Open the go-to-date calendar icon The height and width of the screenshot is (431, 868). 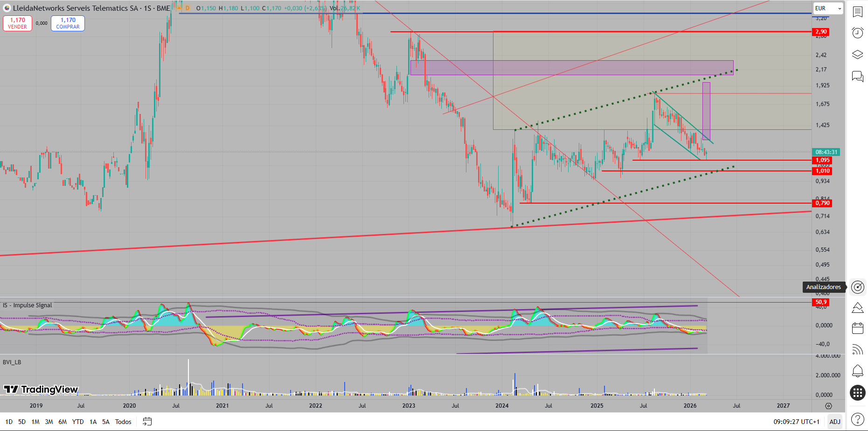click(147, 422)
